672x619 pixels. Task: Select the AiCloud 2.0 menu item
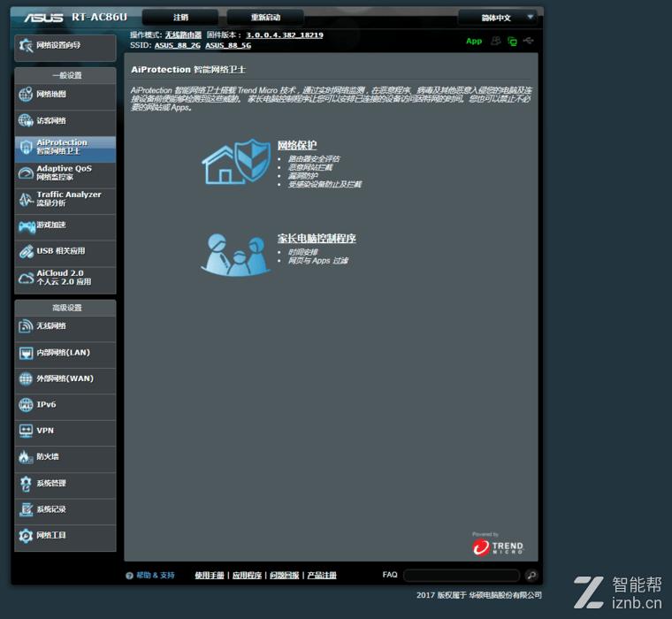[65, 279]
